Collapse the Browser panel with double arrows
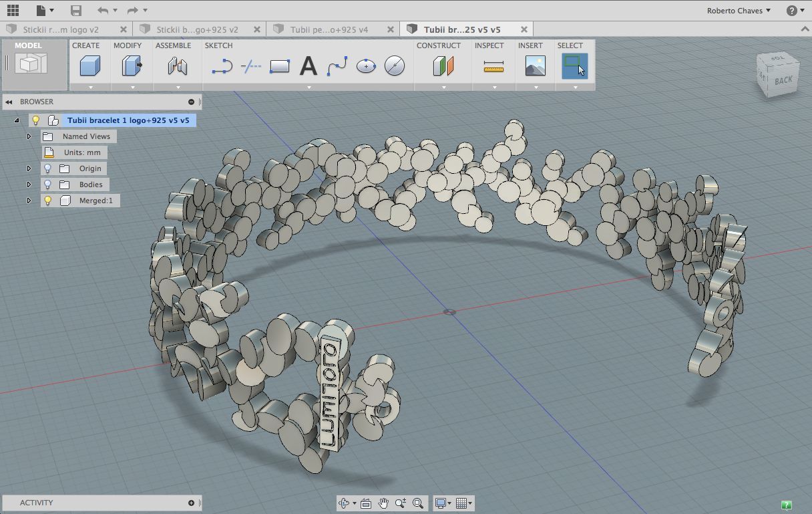This screenshot has width=812, height=514. click(x=9, y=102)
